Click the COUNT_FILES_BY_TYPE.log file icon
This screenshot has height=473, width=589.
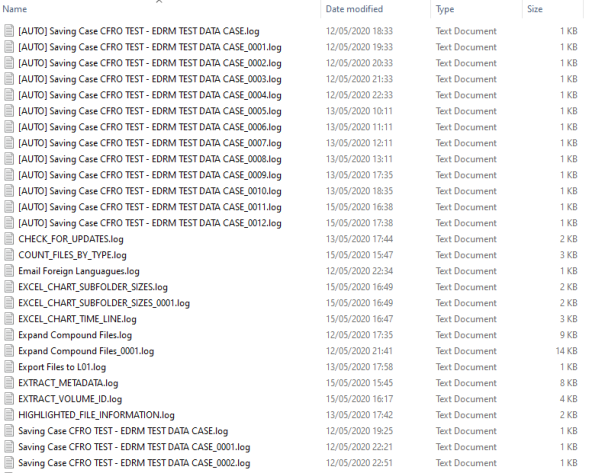coord(9,255)
